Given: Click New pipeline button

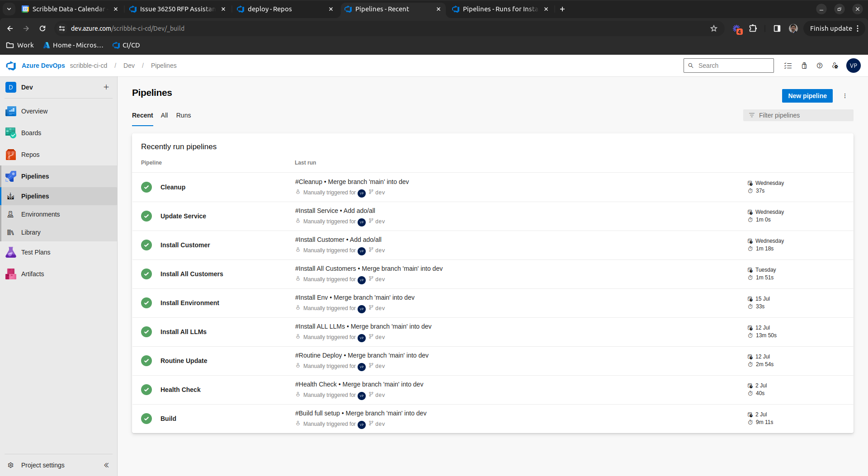Looking at the screenshot, I should tap(807, 96).
